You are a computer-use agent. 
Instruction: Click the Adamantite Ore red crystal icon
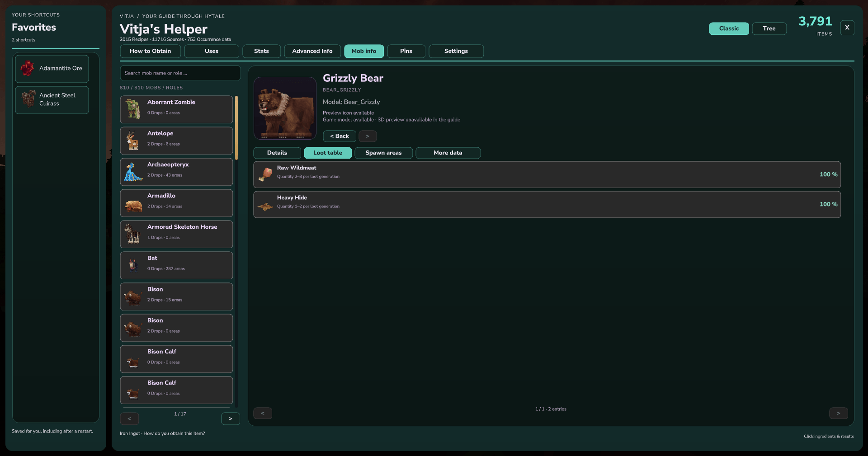(28, 68)
